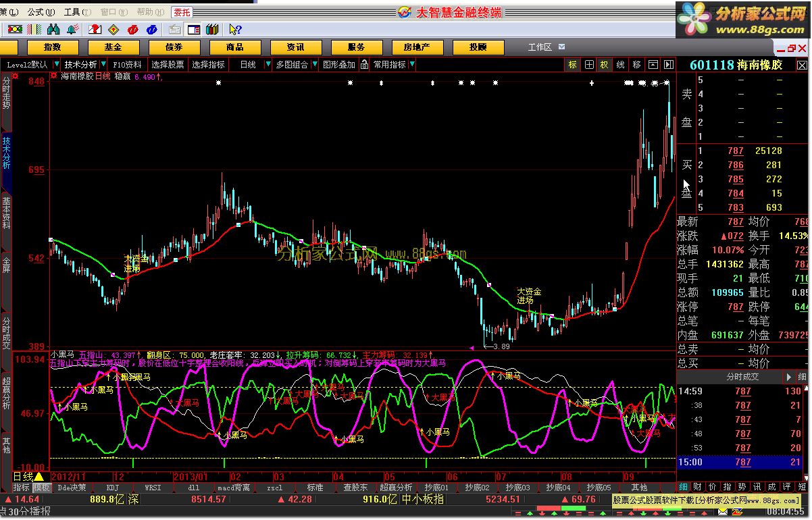Click the 移 move chart button
The width and height of the screenshot is (812, 520).
pos(636,65)
